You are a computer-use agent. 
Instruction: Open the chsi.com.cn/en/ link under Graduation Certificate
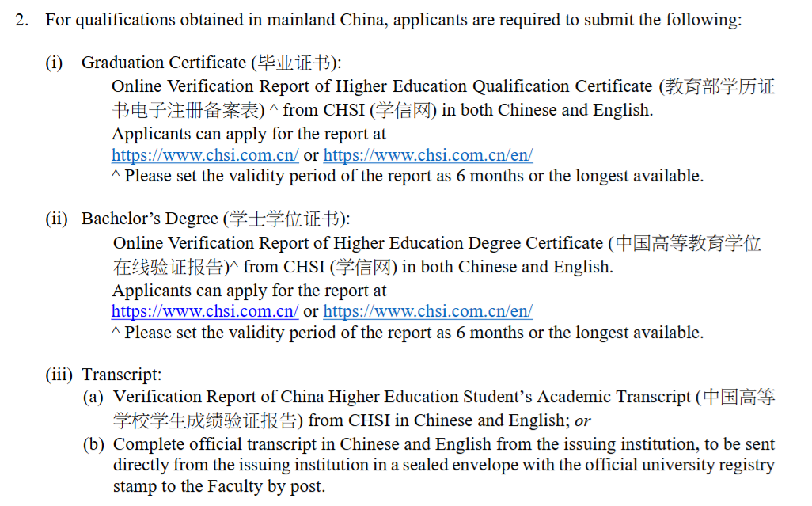click(x=427, y=156)
